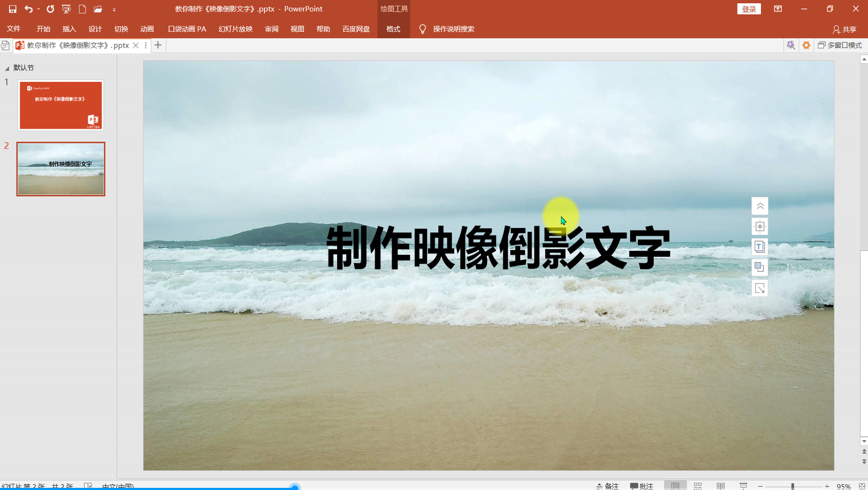Switch to Slide Sorter view icon
Viewport: 868px width, 490px height.
698,486
